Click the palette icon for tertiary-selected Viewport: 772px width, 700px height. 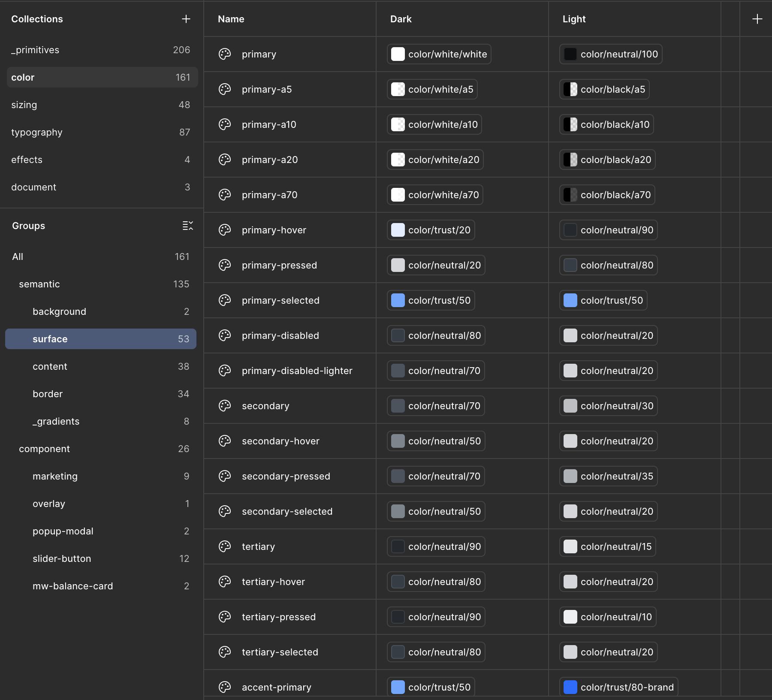click(x=225, y=652)
